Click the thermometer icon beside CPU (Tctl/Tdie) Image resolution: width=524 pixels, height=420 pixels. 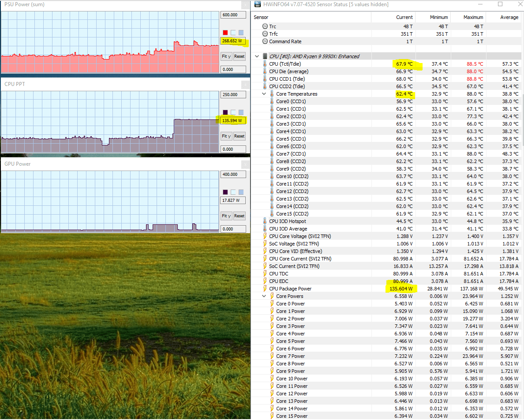point(265,64)
